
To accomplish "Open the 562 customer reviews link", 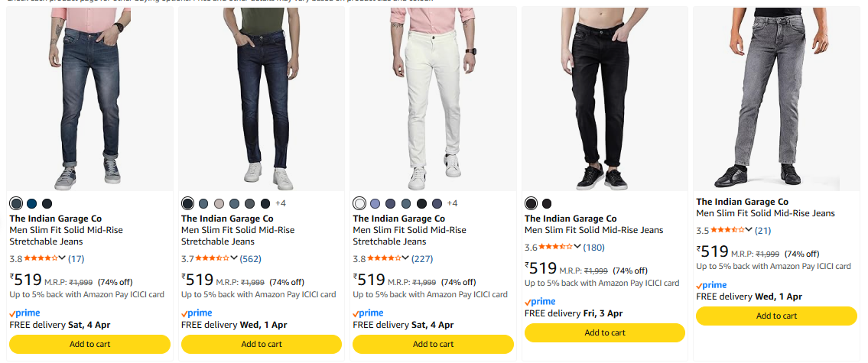I will point(250,258).
